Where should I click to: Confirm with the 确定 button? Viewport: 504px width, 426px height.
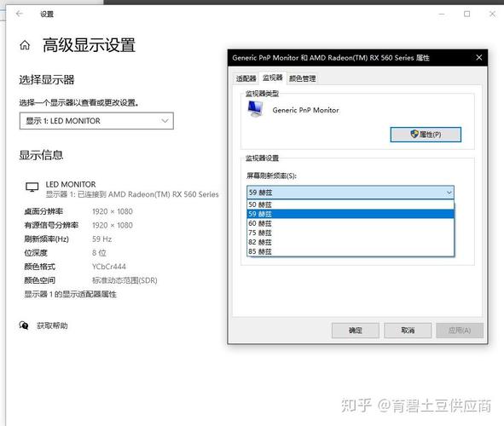pyautogui.click(x=355, y=330)
